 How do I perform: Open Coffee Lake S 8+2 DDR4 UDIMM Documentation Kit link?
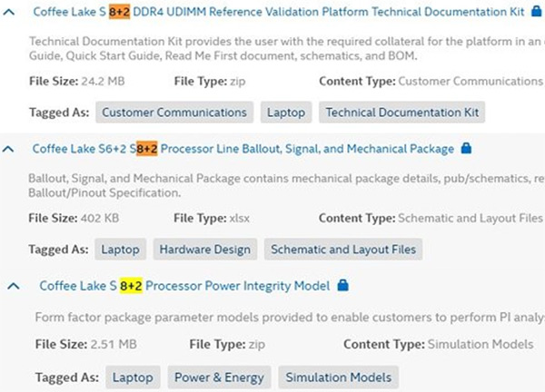(279, 12)
